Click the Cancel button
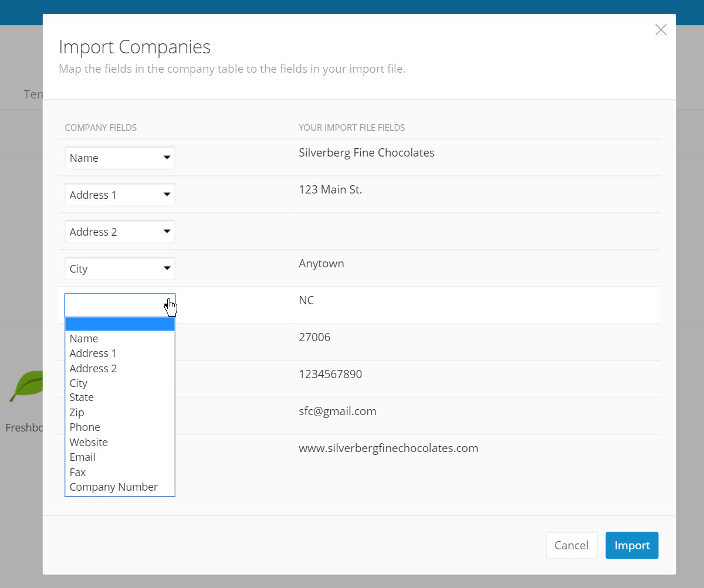This screenshot has width=704, height=588. (x=571, y=545)
